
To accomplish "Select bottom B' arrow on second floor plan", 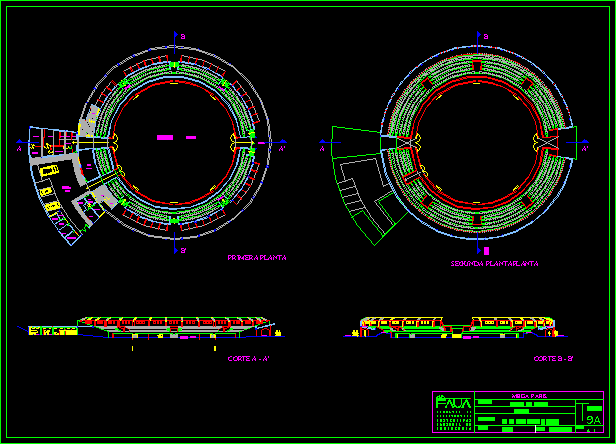I will click(482, 249).
